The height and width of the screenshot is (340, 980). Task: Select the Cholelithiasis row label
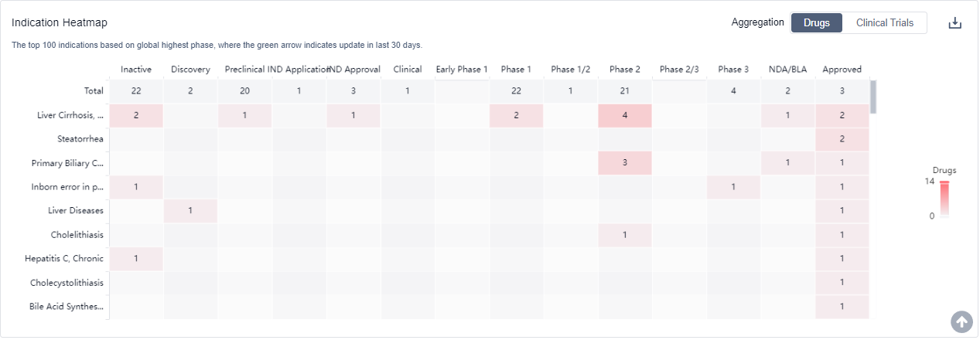[x=77, y=235]
